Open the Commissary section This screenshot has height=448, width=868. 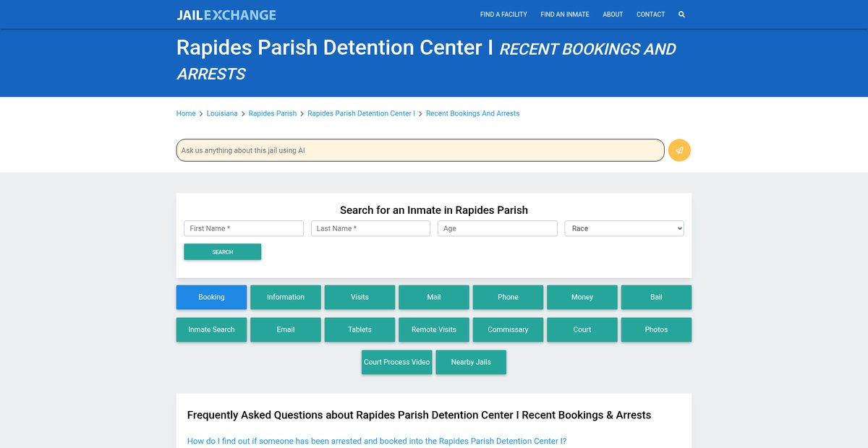coord(508,329)
